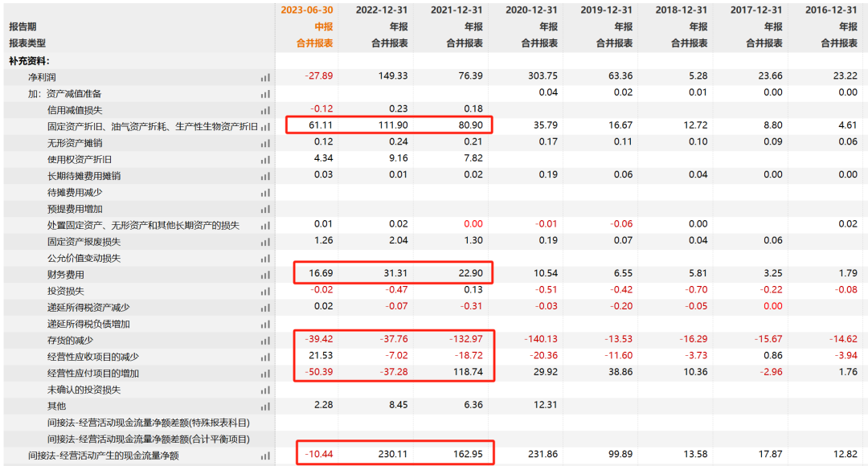Open the chart for 使用权资产折旧
The image size is (868, 466).
click(266, 161)
